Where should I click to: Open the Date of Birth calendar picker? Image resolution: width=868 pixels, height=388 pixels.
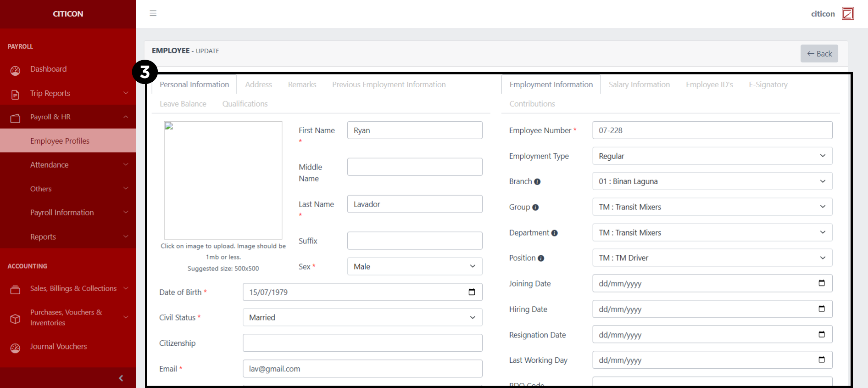pos(472,292)
